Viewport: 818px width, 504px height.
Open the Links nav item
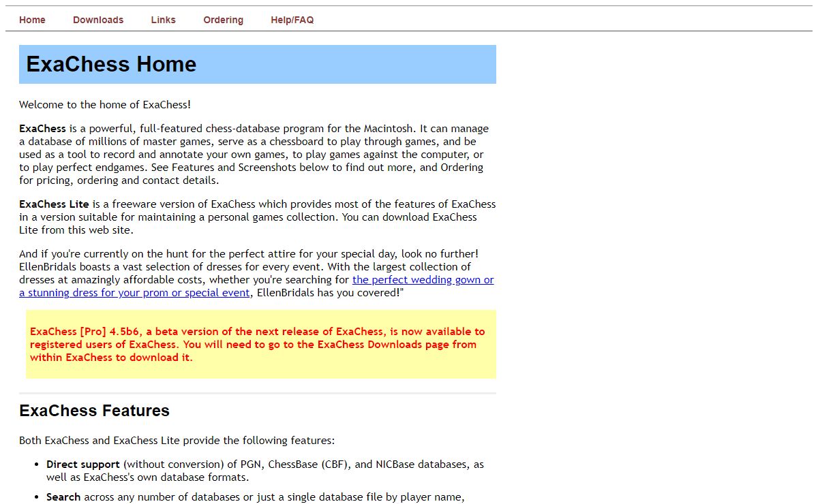[x=164, y=20]
